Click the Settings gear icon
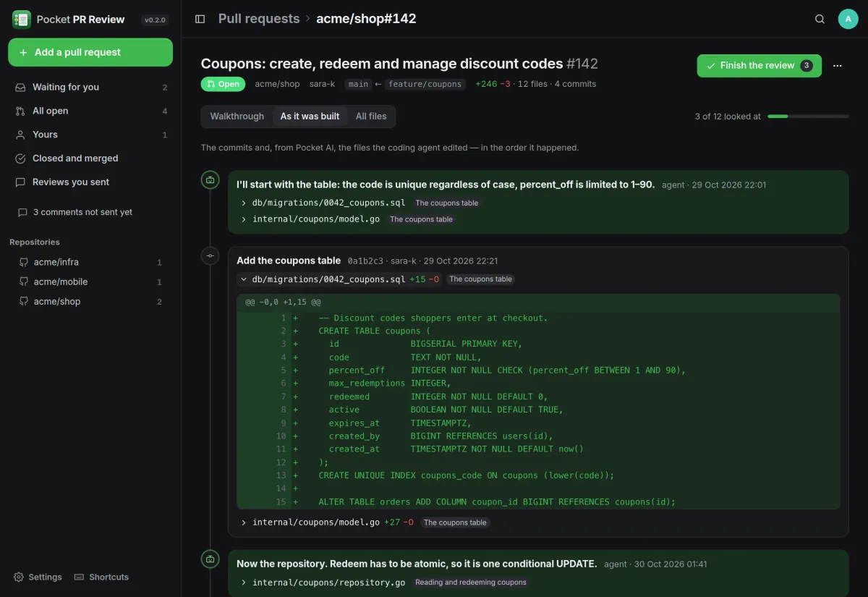 point(19,577)
